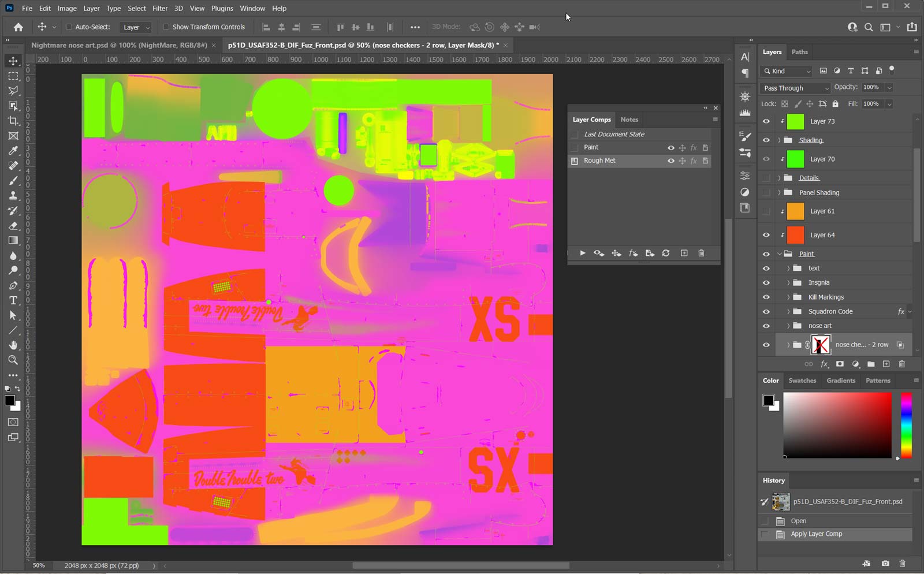Apply the Paint layer comp
The width and height of the screenshot is (924, 574).
575,147
